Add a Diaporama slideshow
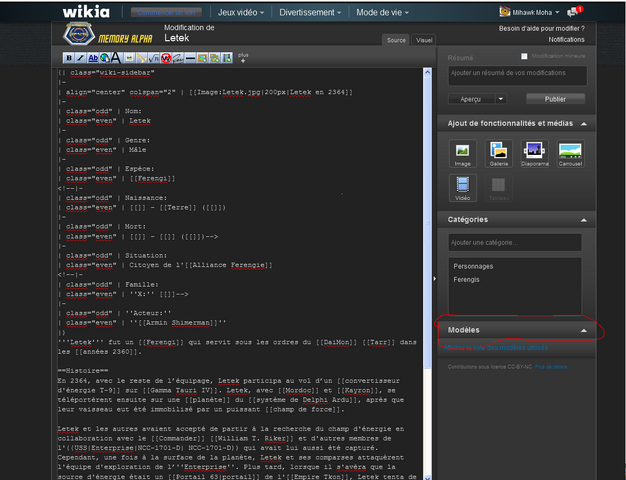This screenshot has height=480, width=626. pyautogui.click(x=535, y=153)
